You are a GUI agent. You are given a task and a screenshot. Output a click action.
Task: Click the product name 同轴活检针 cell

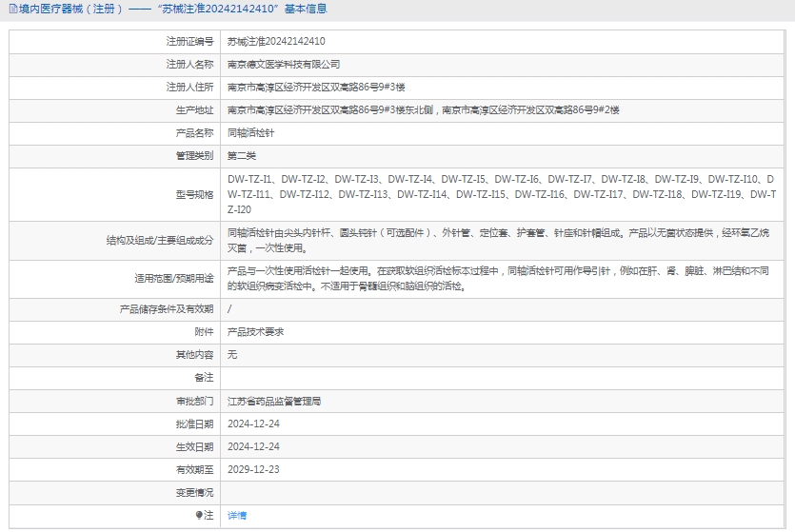pyautogui.click(x=250, y=133)
